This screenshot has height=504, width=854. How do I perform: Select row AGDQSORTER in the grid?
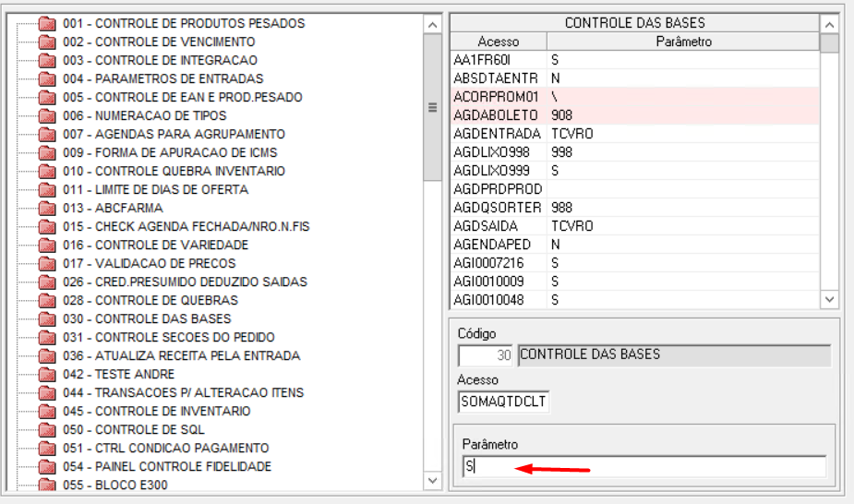click(x=634, y=208)
